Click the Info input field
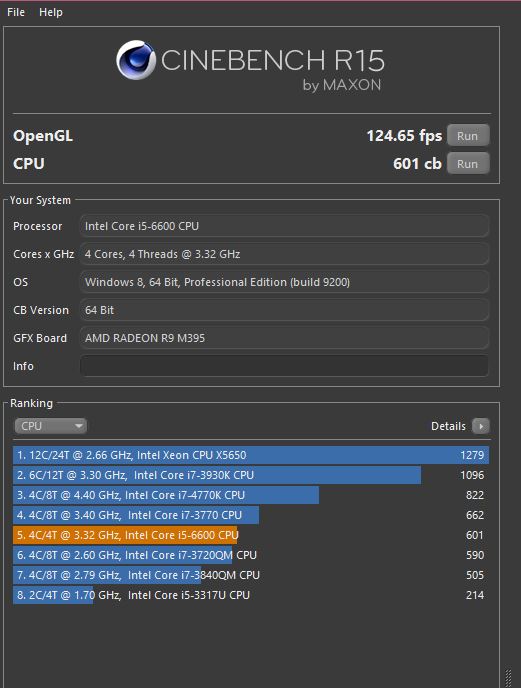This screenshot has height=688, width=521. (284, 366)
